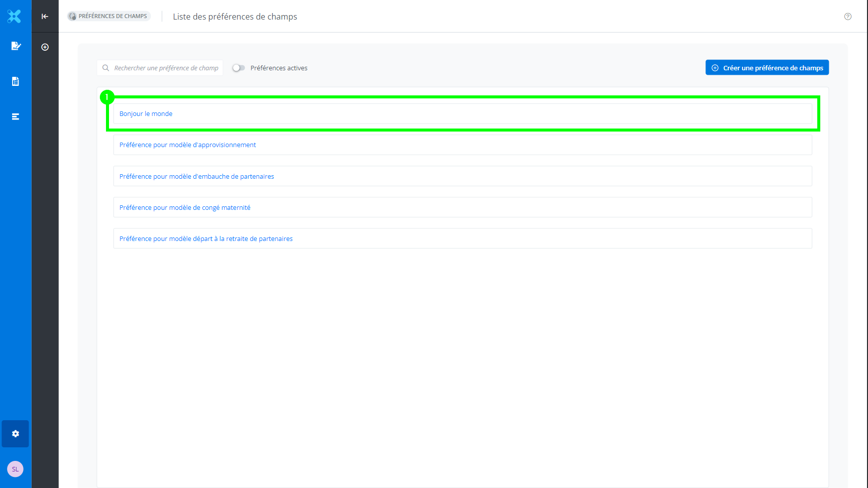Collapse the sidebar with the arrow icon

tap(45, 16)
